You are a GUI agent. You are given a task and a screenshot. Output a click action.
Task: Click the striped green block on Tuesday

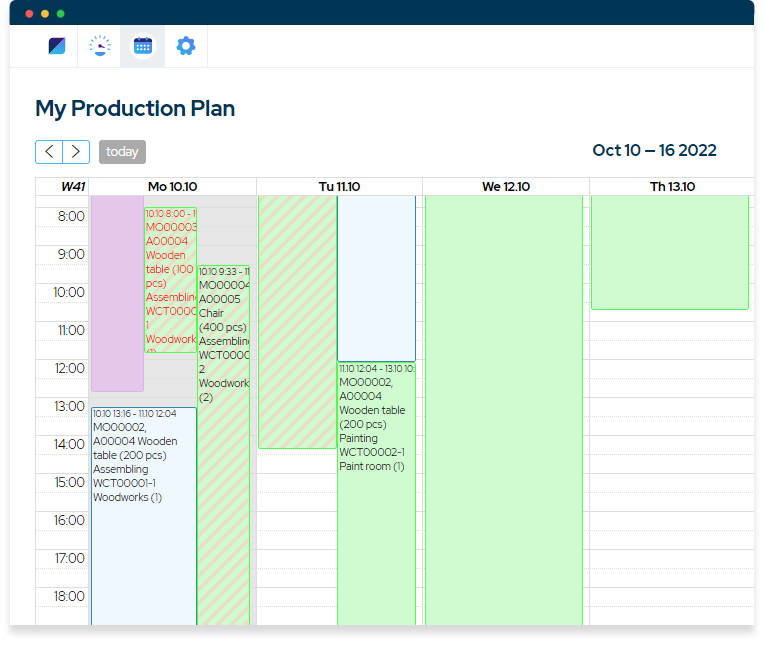pyautogui.click(x=297, y=322)
